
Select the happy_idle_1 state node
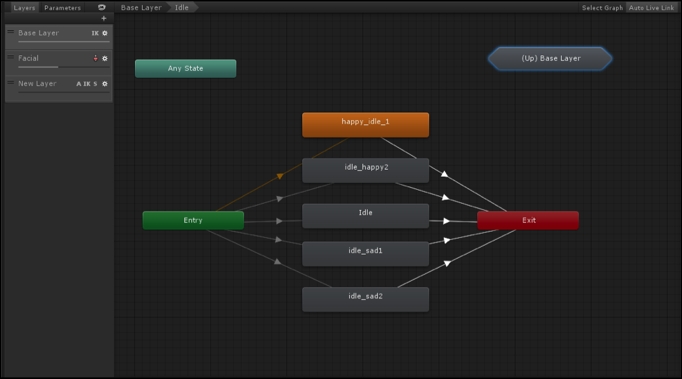click(365, 125)
